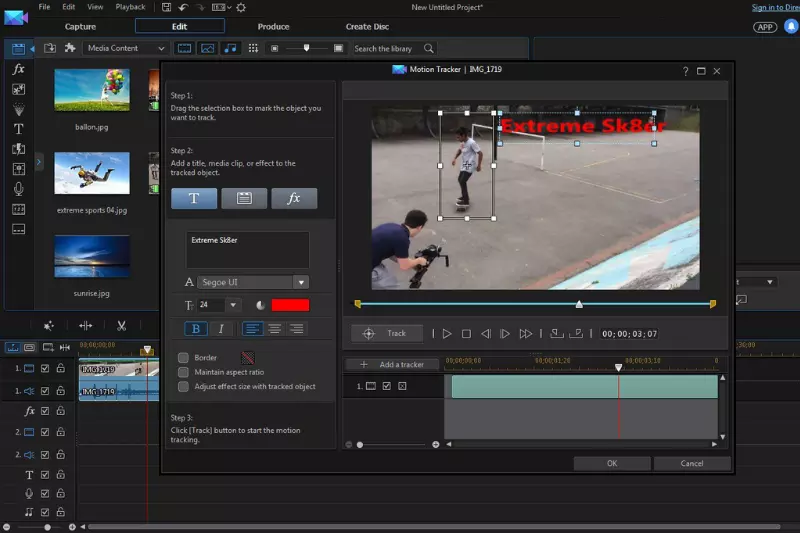Toggle Italic text formatting
This screenshot has height=533, width=800.
221,328
